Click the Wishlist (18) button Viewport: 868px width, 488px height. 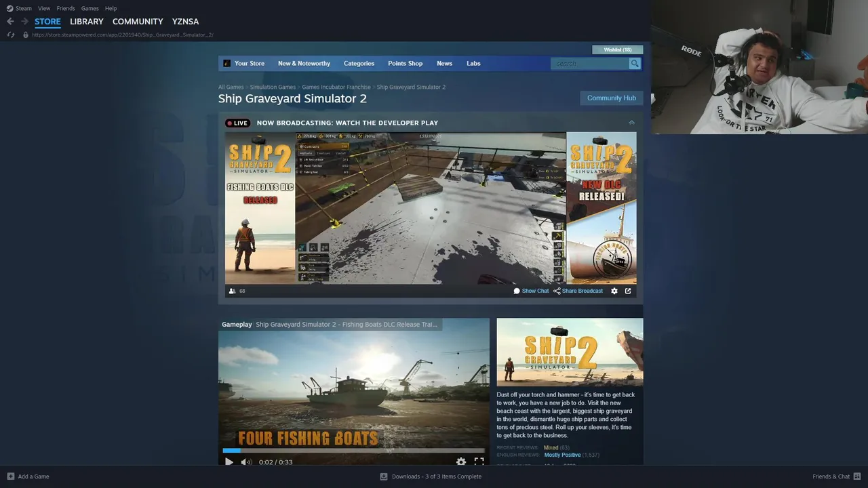pyautogui.click(x=618, y=49)
